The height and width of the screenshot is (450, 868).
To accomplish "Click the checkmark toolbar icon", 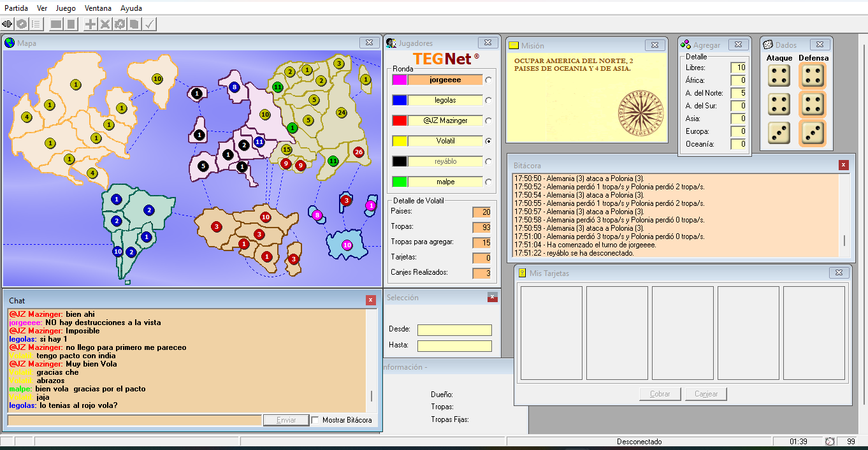I will (148, 24).
